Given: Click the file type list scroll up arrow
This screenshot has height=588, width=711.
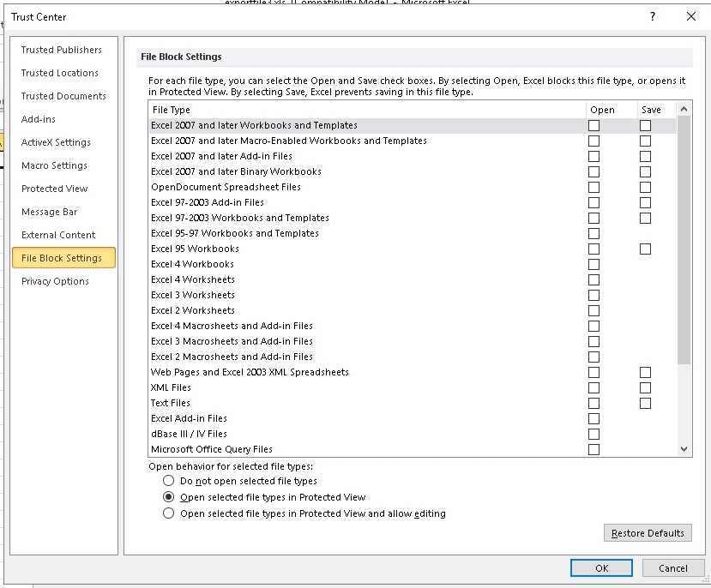Looking at the screenshot, I should (x=684, y=109).
